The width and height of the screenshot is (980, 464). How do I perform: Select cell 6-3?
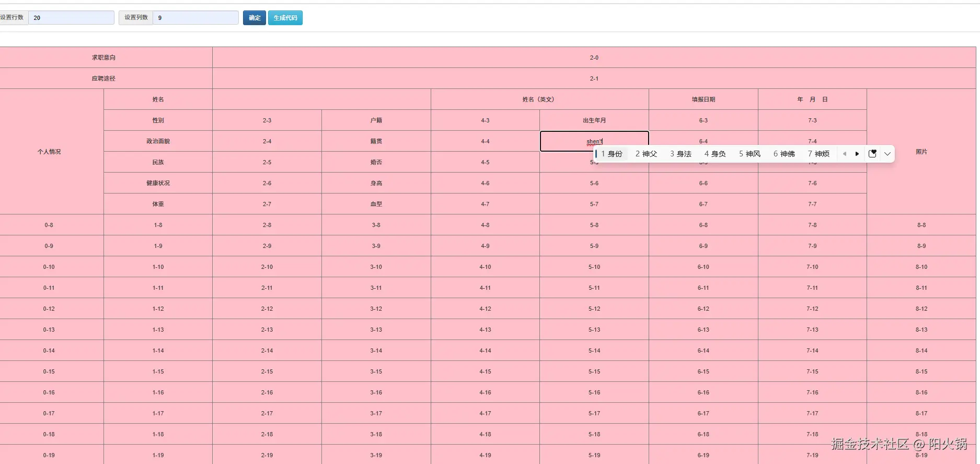[704, 120]
